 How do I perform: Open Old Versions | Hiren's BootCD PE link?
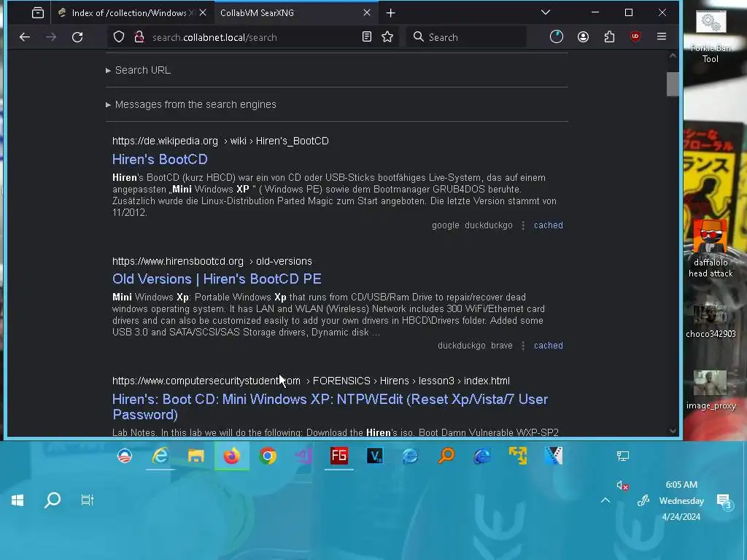[217, 279]
